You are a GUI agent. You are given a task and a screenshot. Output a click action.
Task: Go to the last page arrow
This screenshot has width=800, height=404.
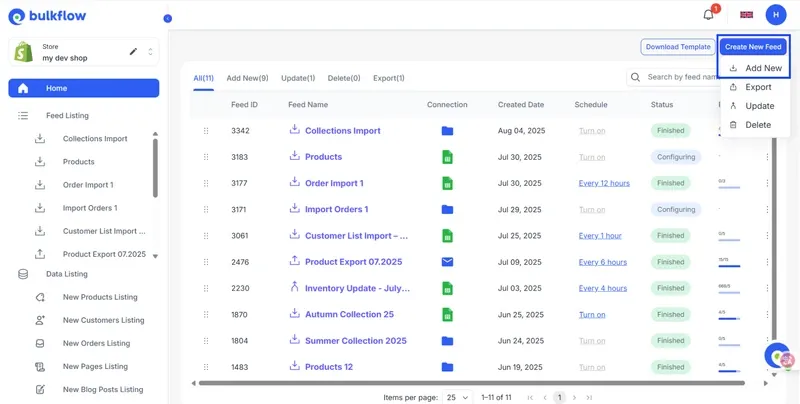[589, 397]
